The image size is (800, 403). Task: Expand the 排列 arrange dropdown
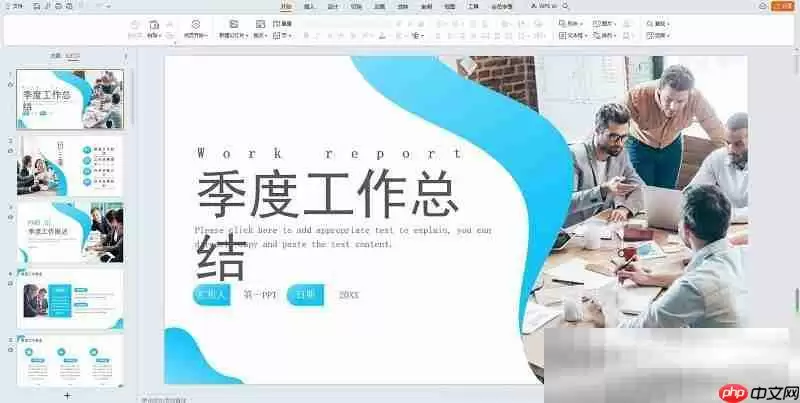click(604, 36)
